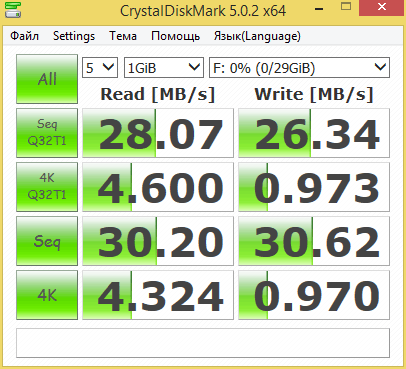Start the Seq Q32T1 test

click(x=47, y=133)
